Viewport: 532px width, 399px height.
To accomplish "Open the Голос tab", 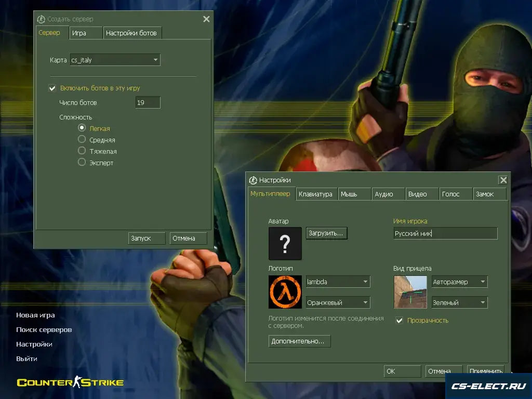I will [x=456, y=194].
